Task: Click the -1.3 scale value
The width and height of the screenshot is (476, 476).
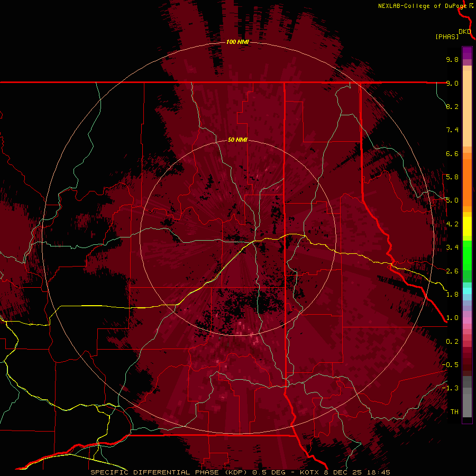Action: [x=450, y=388]
